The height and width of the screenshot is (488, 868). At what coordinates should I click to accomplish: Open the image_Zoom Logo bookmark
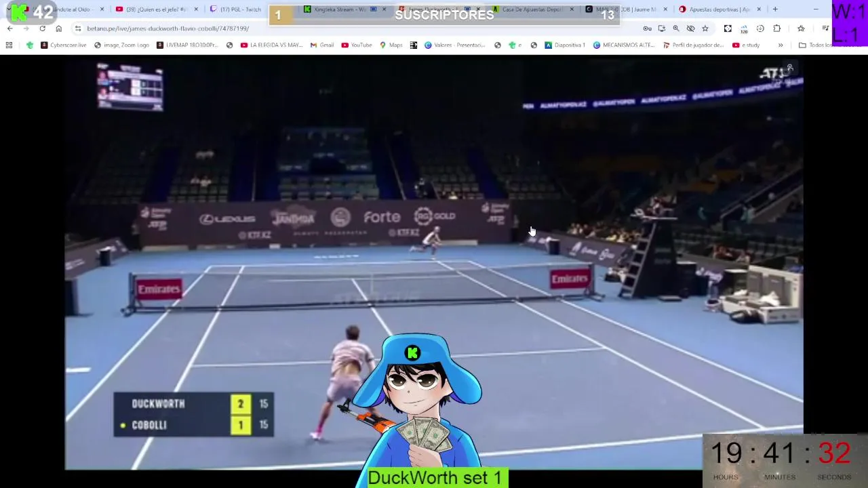(x=121, y=45)
